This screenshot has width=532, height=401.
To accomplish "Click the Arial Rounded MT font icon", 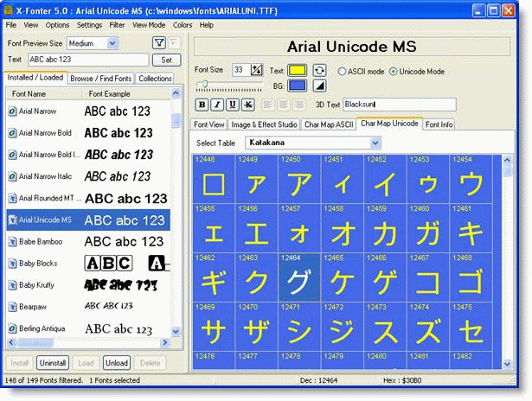I will click(12, 198).
